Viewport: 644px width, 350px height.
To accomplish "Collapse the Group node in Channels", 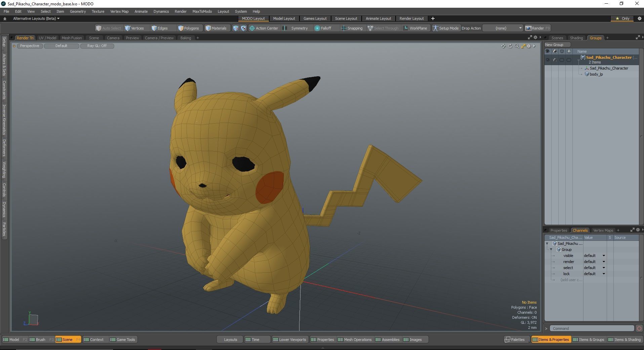I will (x=551, y=250).
